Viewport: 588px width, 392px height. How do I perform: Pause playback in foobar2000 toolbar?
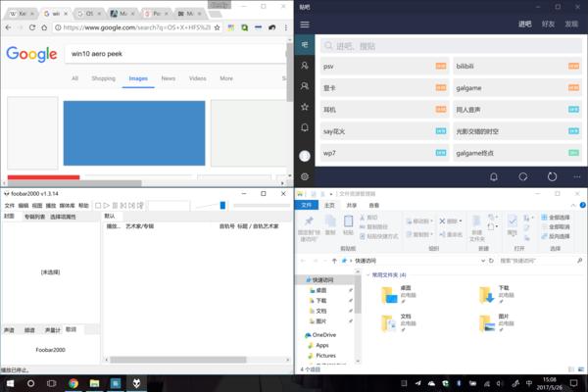tap(115, 206)
